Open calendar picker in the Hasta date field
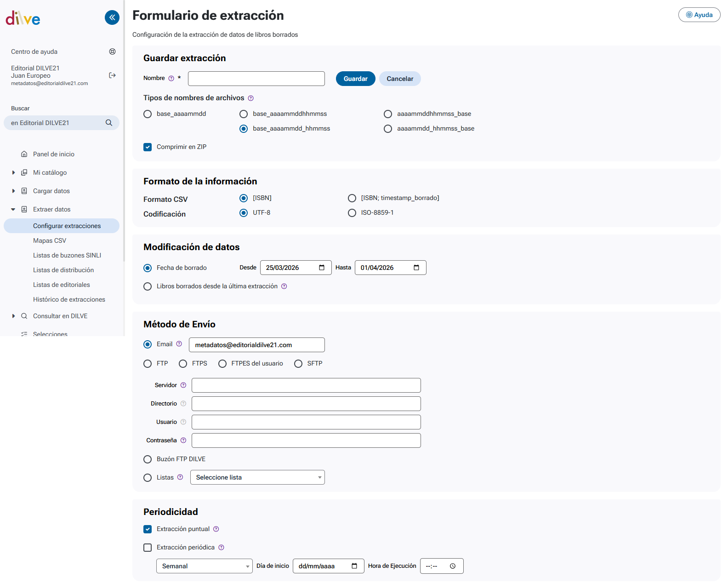 [416, 268]
